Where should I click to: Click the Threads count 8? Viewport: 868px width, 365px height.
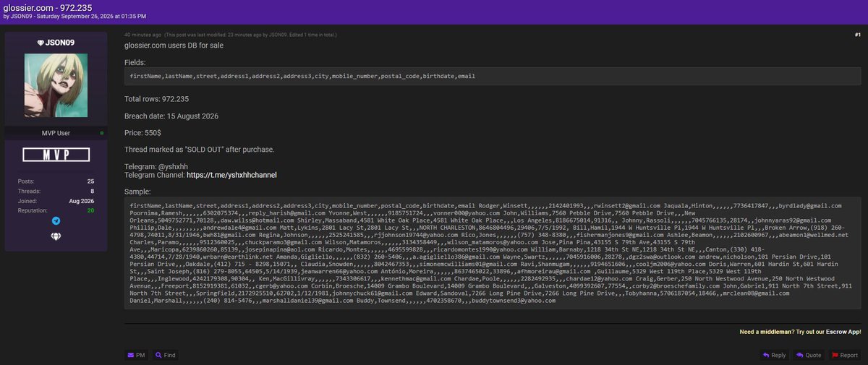93,191
